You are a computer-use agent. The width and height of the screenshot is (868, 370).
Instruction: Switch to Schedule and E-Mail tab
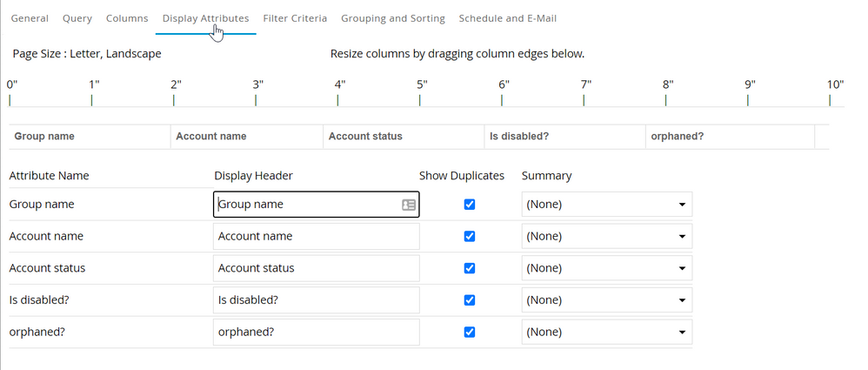pyautogui.click(x=507, y=18)
